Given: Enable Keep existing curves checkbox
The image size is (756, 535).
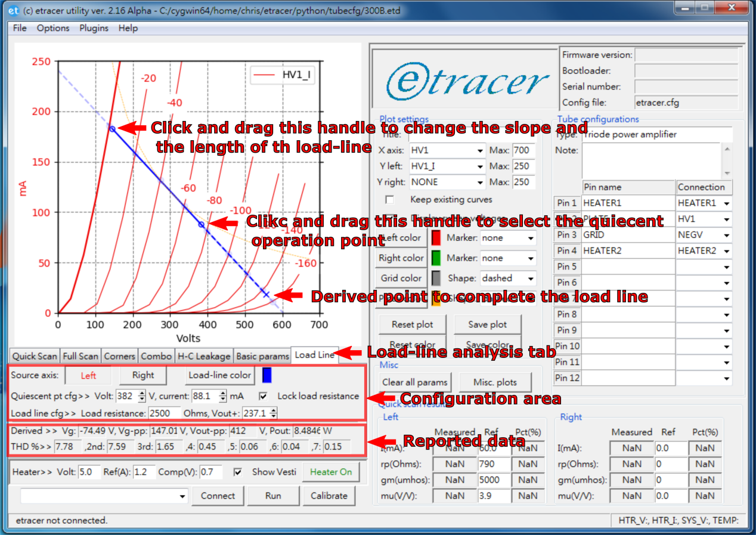Looking at the screenshot, I should [x=390, y=200].
